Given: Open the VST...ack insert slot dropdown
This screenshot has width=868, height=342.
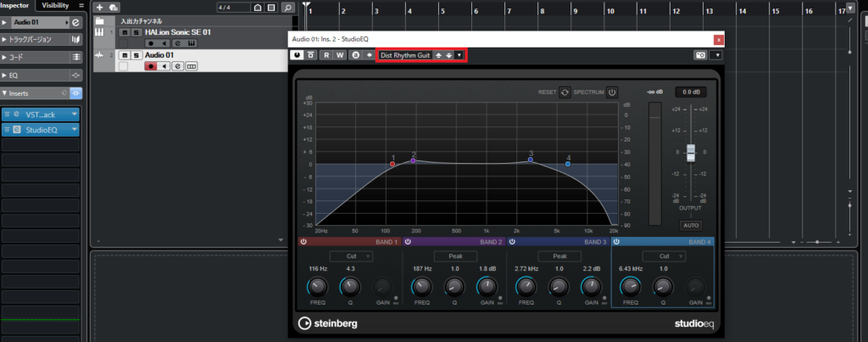Looking at the screenshot, I should tap(75, 115).
